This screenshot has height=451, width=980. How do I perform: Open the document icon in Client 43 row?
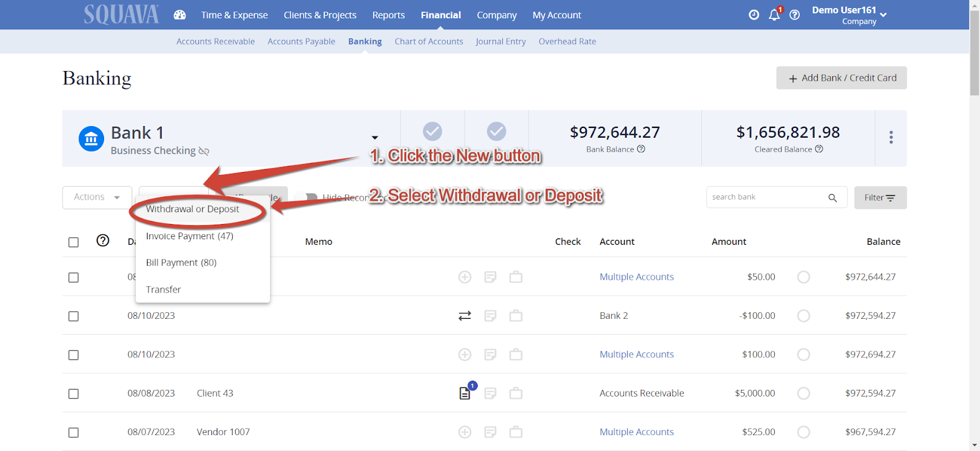[x=465, y=393]
